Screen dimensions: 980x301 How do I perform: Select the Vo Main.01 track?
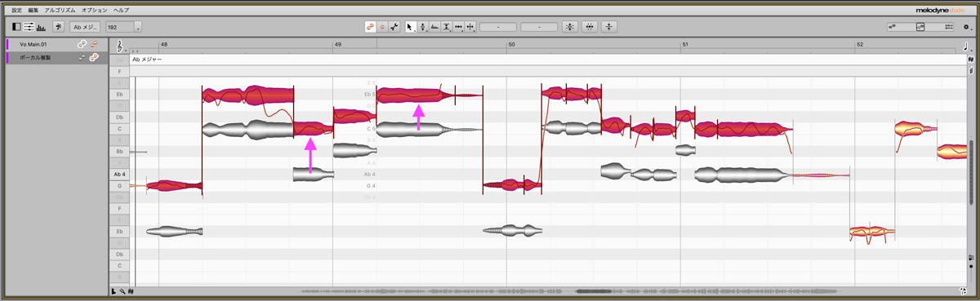click(56, 44)
